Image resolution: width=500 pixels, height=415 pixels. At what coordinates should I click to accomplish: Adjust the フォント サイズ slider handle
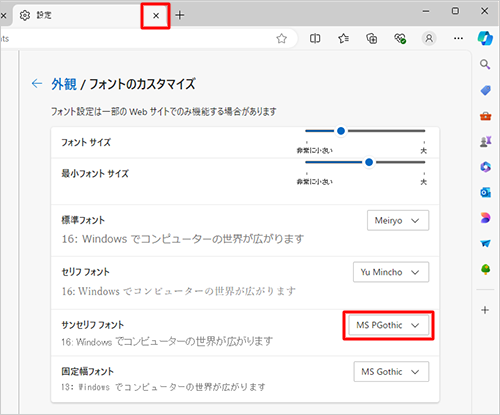point(341,131)
